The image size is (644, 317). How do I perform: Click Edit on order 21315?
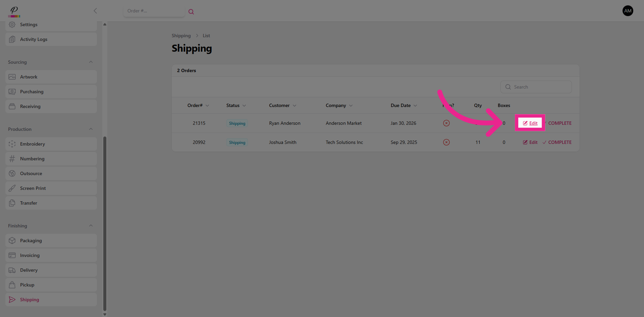pos(530,123)
